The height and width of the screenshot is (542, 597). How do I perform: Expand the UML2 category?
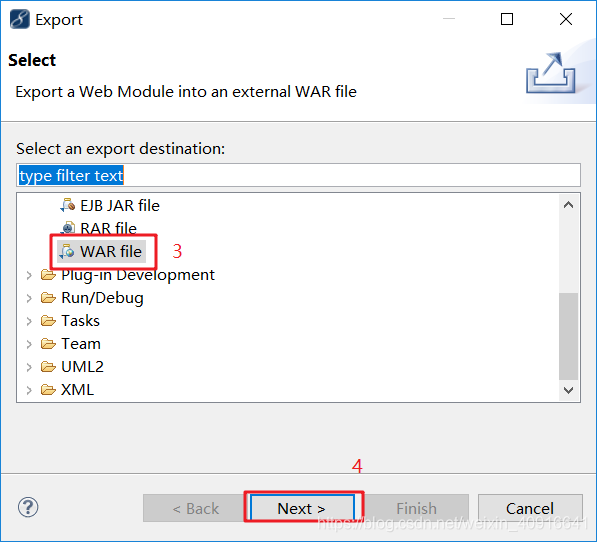coord(29,367)
